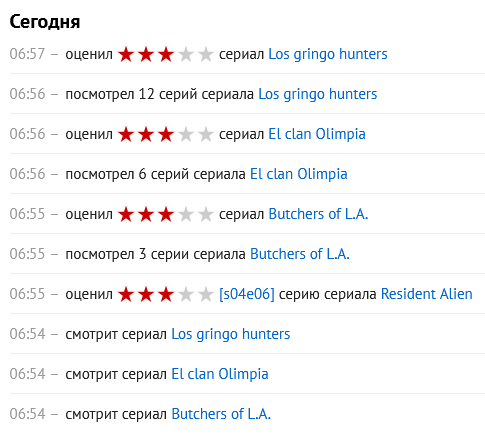The width and height of the screenshot is (485, 435).
Task: Open the [s04e06] episode link
Action: [x=247, y=294]
